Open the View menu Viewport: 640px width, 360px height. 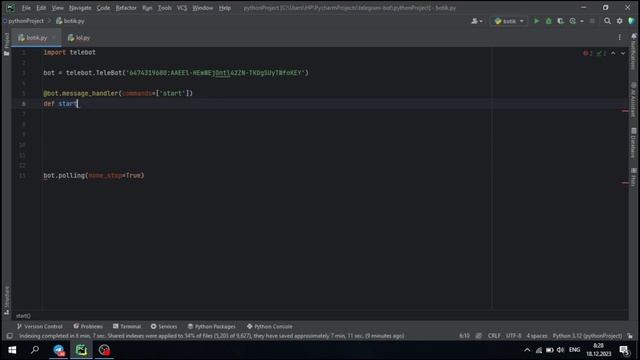pyautogui.click(x=58, y=8)
